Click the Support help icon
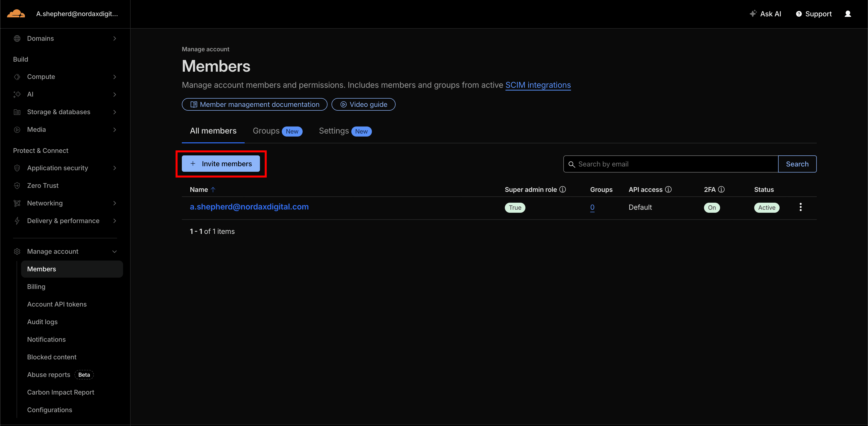 point(799,14)
